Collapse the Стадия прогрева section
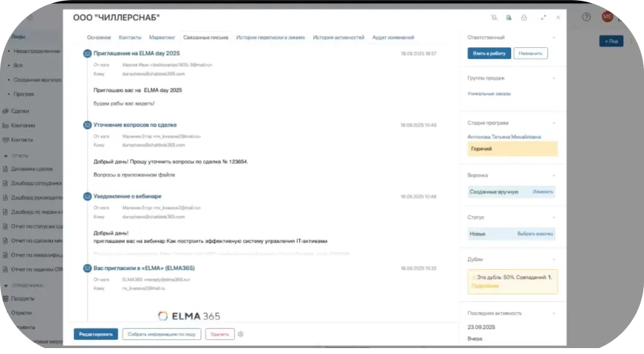The width and height of the screenshot is (644, 354). (555, 123)
